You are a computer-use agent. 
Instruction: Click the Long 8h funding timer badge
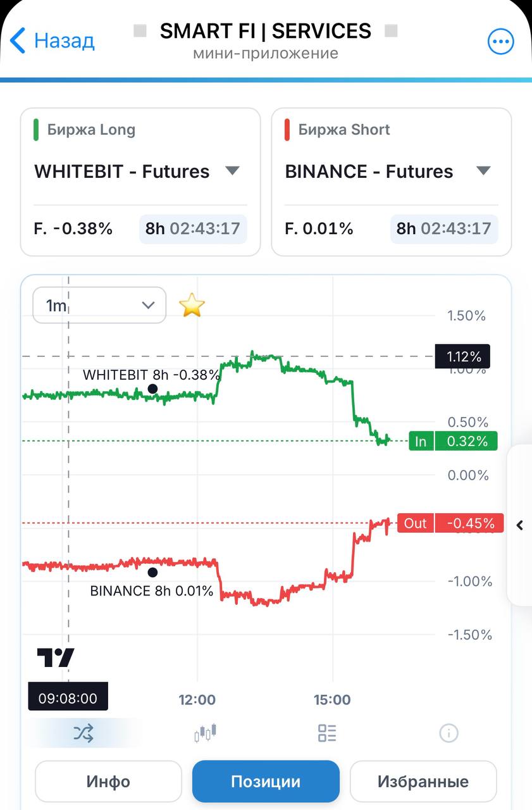[x=193, y=228]
